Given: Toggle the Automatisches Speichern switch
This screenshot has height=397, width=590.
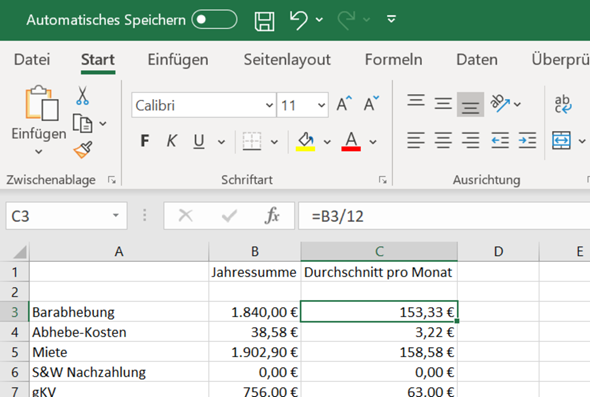Looking at the screenshot, I should [214, 19].
